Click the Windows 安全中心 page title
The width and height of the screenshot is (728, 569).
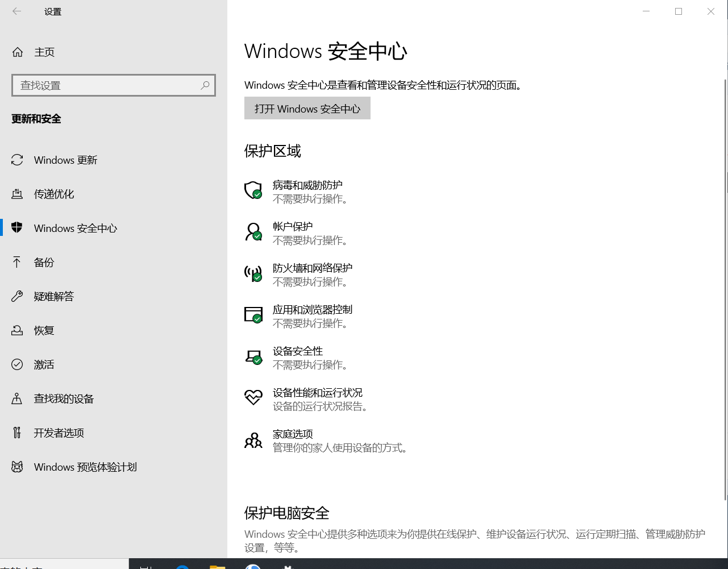click(326, 51)
